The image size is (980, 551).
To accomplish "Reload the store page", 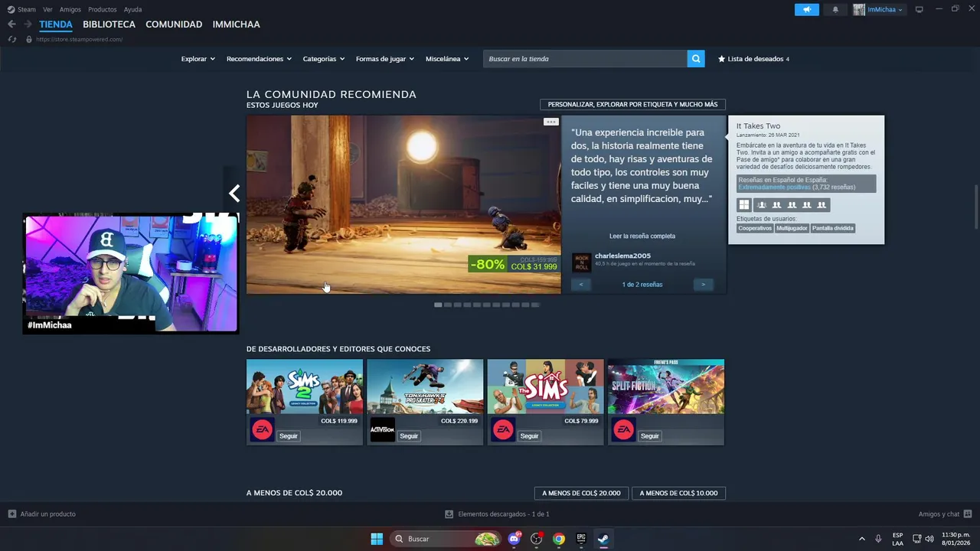I will [11, 39].
